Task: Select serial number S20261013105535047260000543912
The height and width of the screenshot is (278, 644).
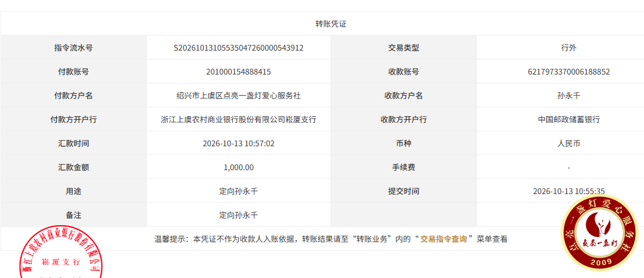Action: coord(238,48)
